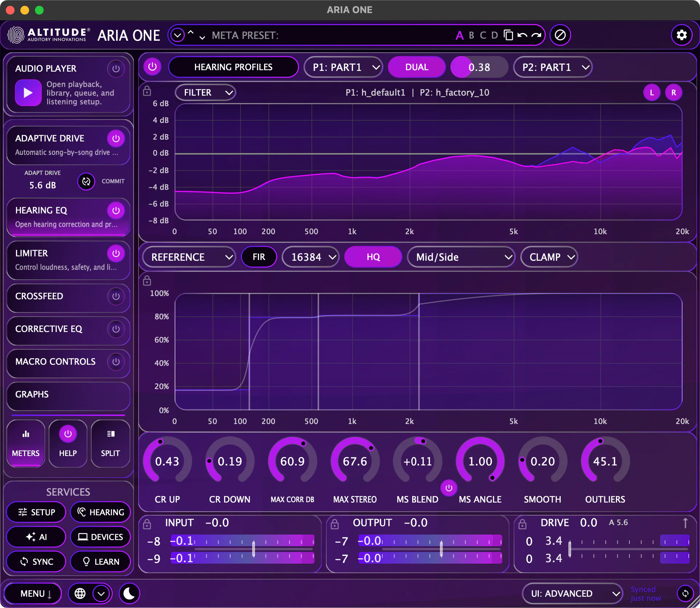This screenshot has width=700, height=608.
Task: Click the lock icon above percent graph
Action: tap(147, 280)
